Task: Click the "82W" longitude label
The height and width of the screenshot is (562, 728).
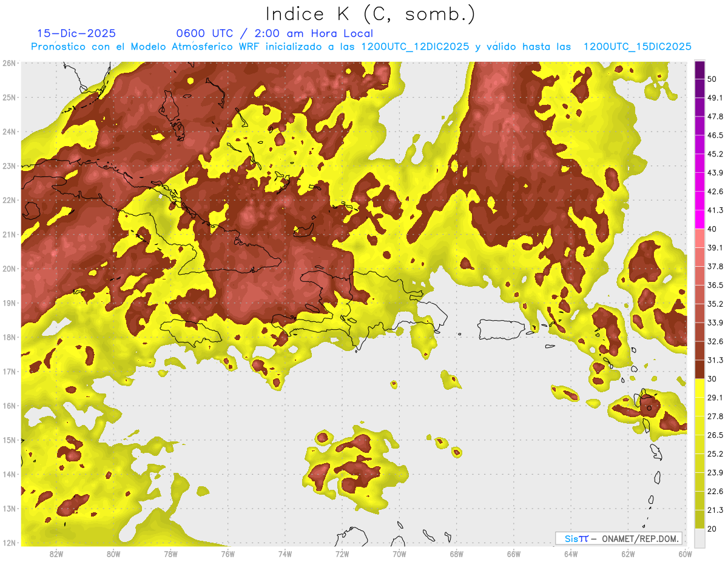Action: (56, 554)
